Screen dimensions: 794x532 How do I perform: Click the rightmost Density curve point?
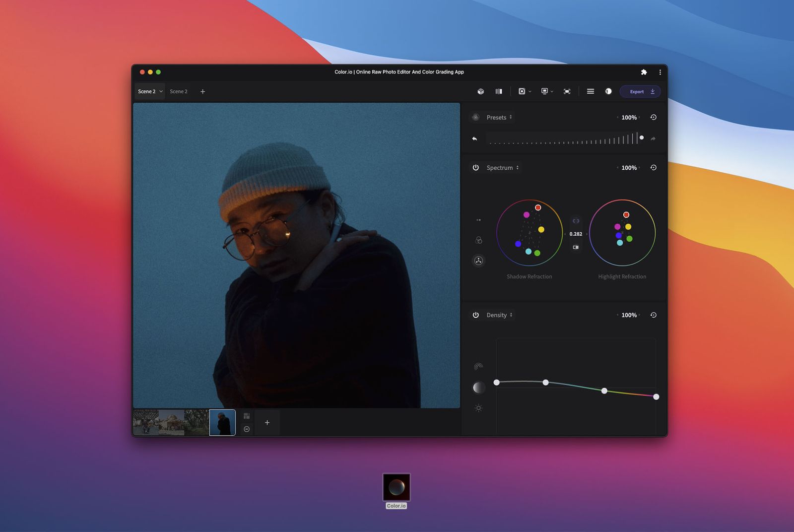tap(656, 397)
